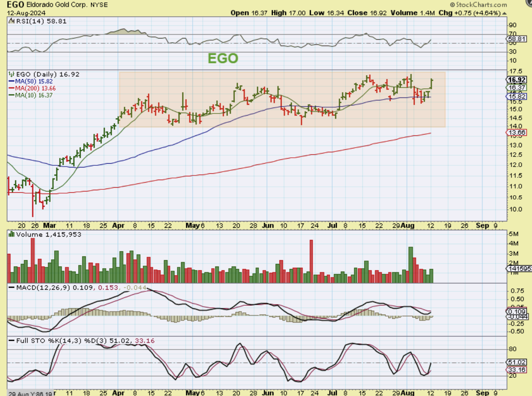Viewport: 532px width, 396px height.
Task: Click the Low 16.34 header value
Action: point(327,13)
